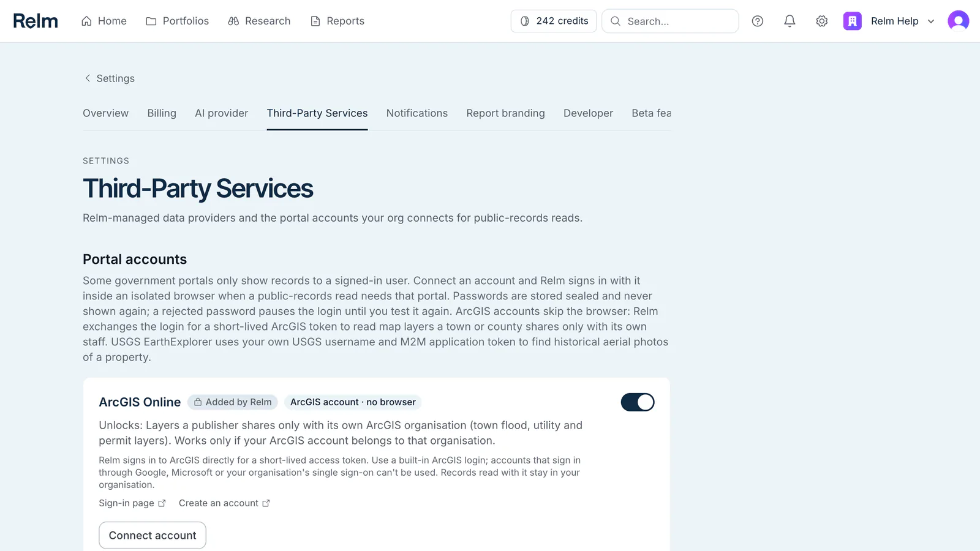Image resolution: width=980 pixels, height=551 pixels.
Task: Expand the Relm Help dropdown chevron
Action: pos(931,21)
